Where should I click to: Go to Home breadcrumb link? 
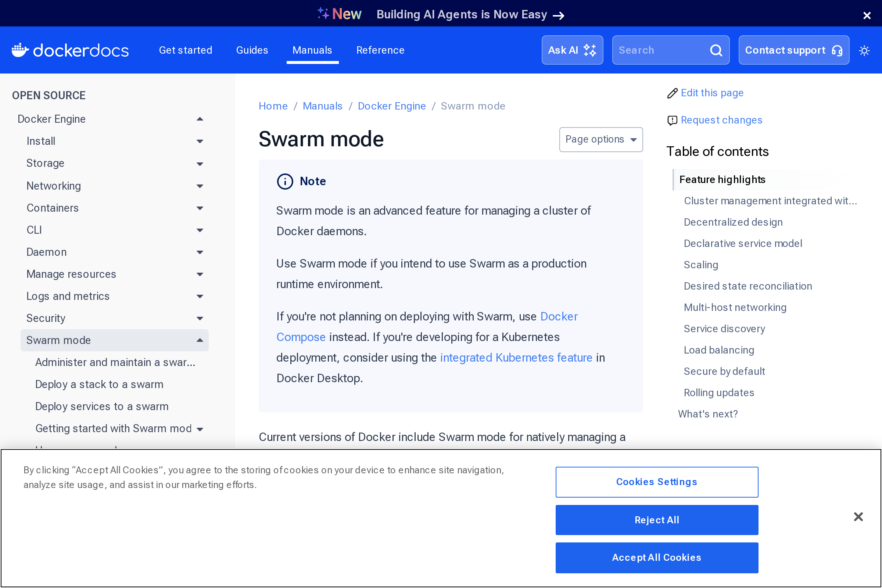[273, 106]
